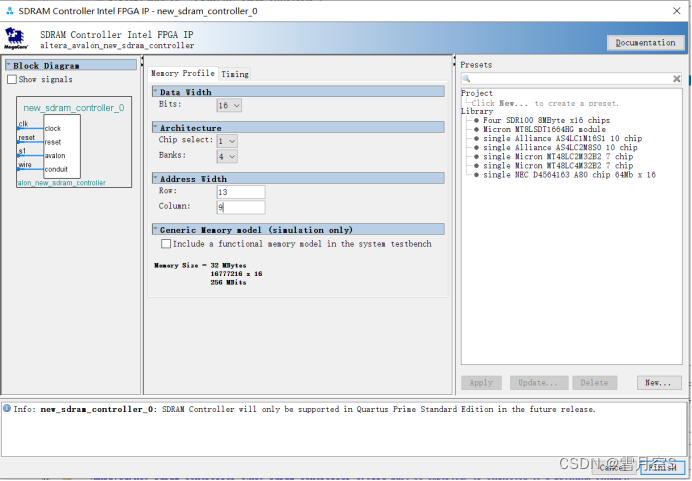Select single Micron MT48LC4M32B2 7 chip preset
Viewport: 692px width, 481px height.
pyautogui.click(x=558, y=166)
